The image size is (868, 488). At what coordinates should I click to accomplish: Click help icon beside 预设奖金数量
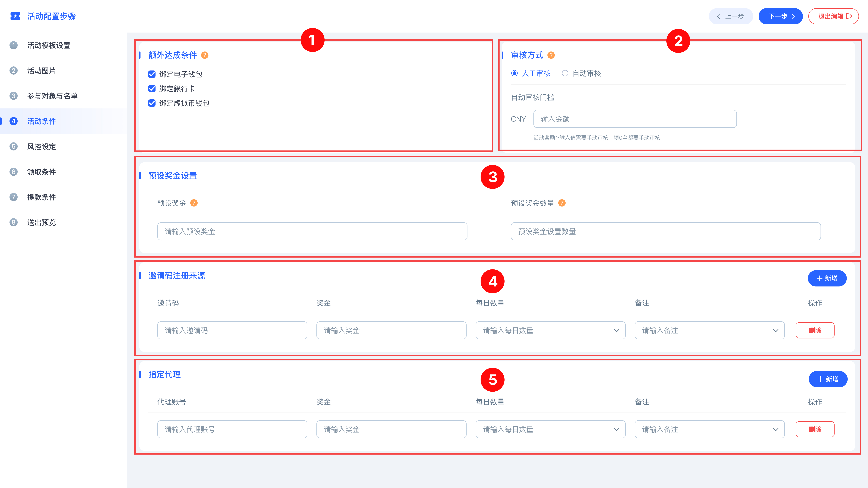tap(562, 203)
